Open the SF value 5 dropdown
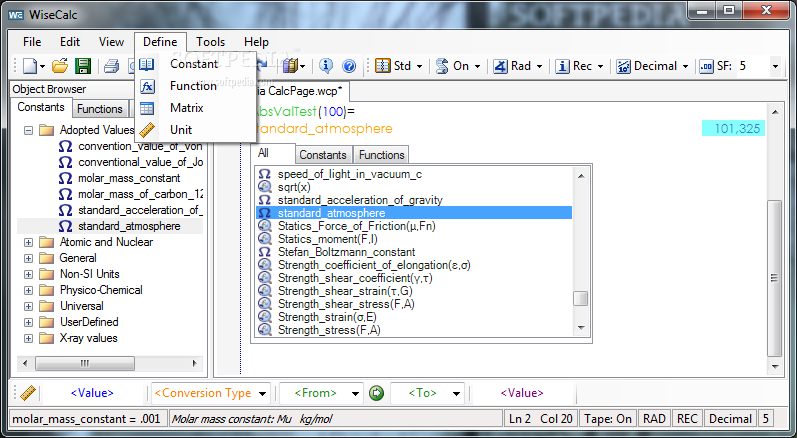The height and width of the screenshot is (438, 797). click(x=775, y=67)
